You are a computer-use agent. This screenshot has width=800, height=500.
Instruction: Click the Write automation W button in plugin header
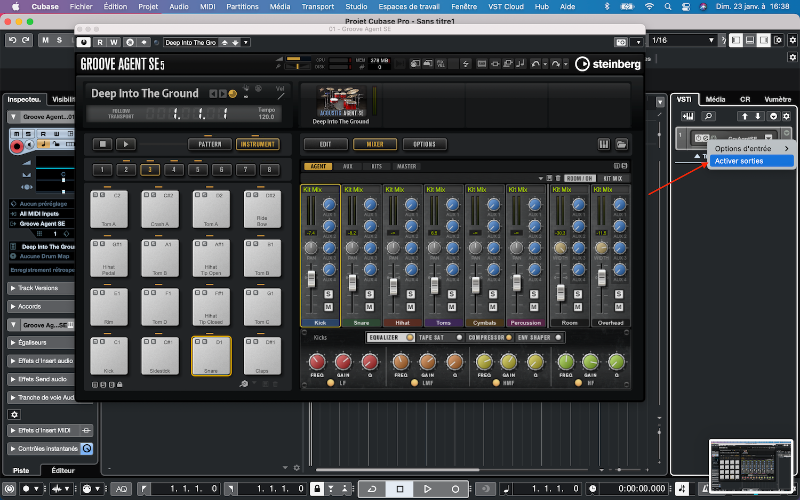pyautogui.click(x=113, y=42)
